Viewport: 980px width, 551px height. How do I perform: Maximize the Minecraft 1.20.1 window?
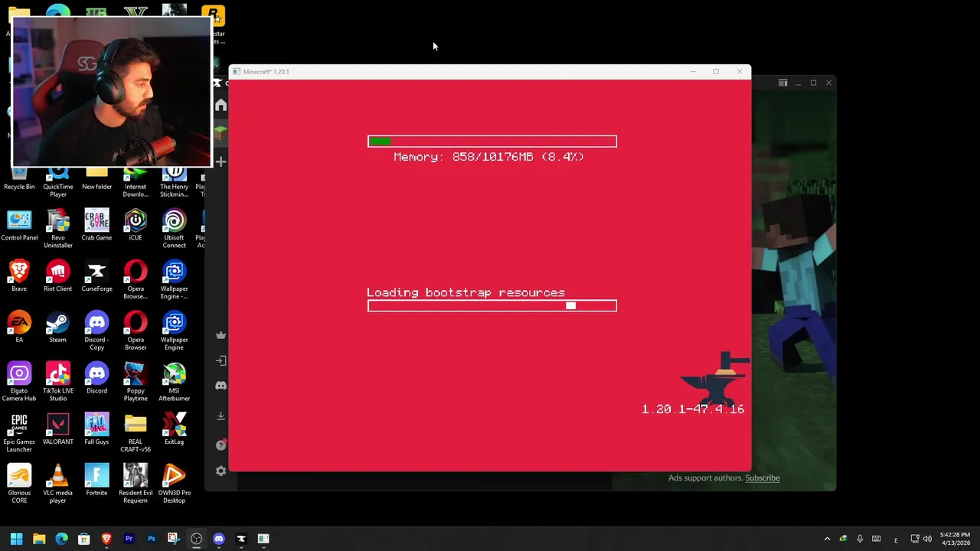[x=716, y=71]
